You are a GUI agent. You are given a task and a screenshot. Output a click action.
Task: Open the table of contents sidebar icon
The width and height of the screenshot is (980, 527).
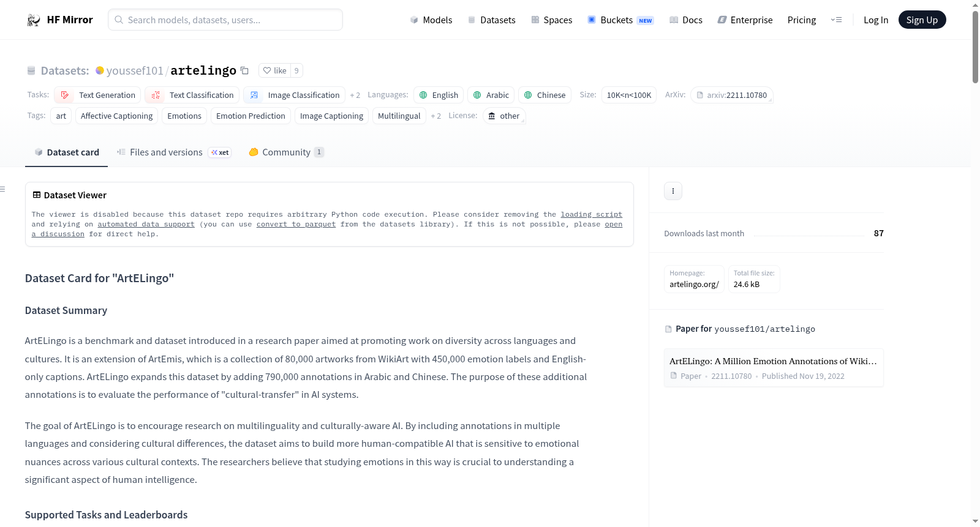pyautogui.click(x=2, y=189)
